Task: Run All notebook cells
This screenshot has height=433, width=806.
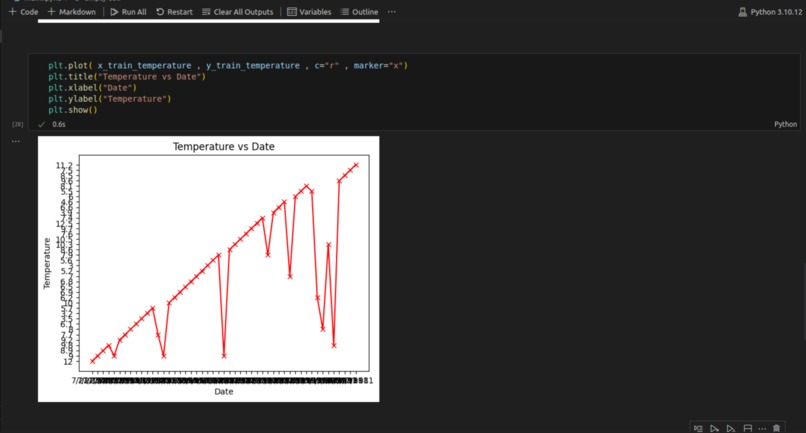Action: [x=129, y=12]
